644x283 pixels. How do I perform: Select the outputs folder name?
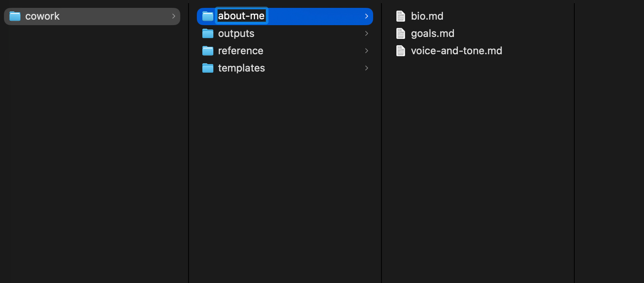tap(236, 34)
